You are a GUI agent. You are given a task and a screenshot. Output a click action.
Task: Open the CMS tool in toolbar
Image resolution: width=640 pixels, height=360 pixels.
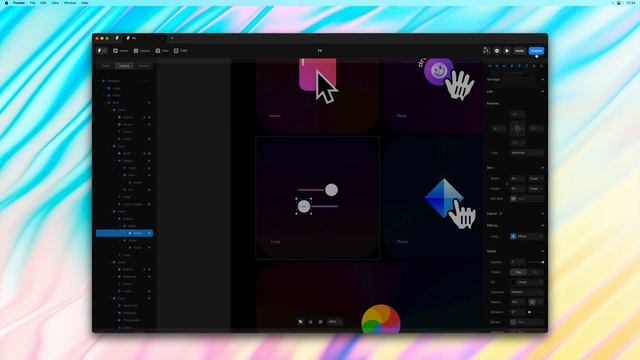[180, 51]
